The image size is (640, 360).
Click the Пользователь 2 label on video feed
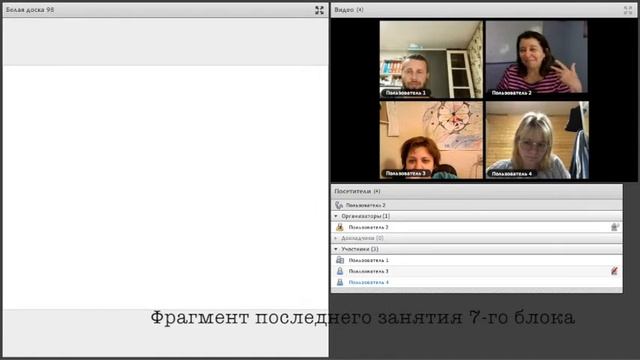[x=511, y=93]
